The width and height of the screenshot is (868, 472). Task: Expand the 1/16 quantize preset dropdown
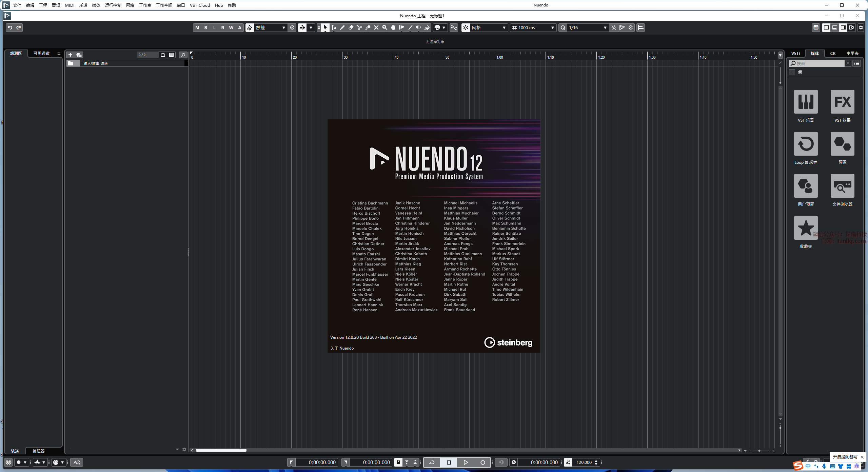coord(605,27)
